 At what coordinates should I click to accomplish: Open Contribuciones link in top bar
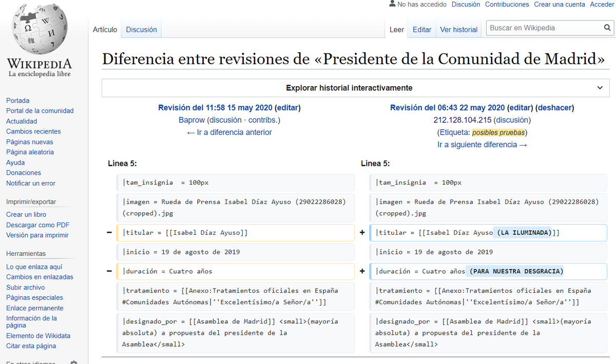pyautogui.click(x=507, y=4)
